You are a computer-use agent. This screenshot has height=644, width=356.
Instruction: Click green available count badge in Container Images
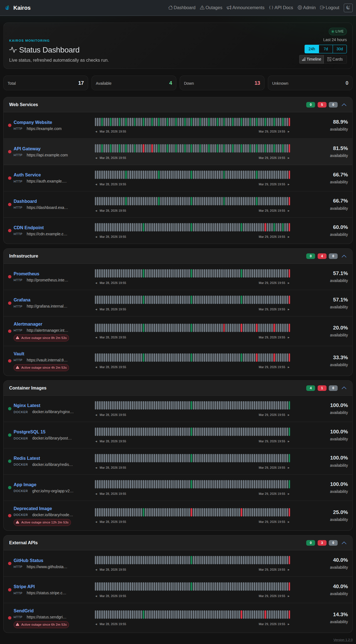tap(311, 388)
